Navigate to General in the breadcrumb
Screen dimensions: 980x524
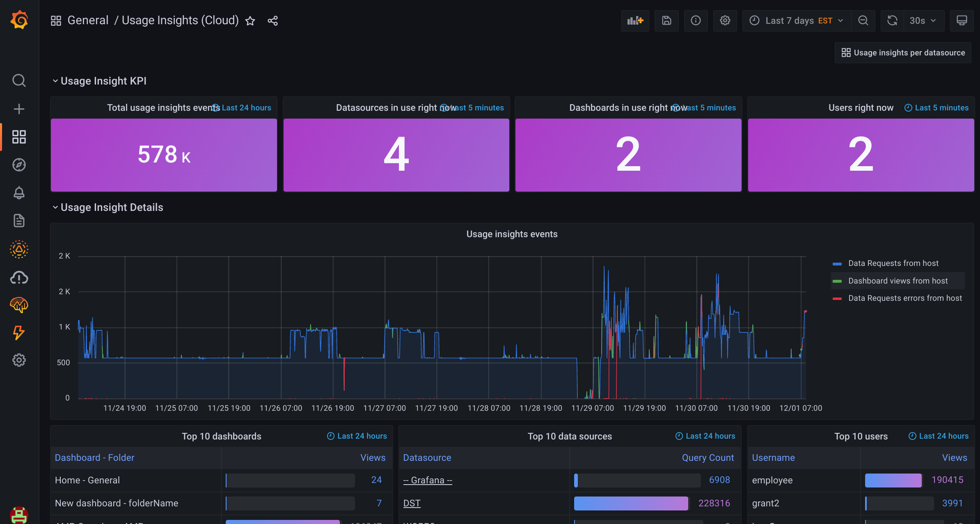(88, 20)
